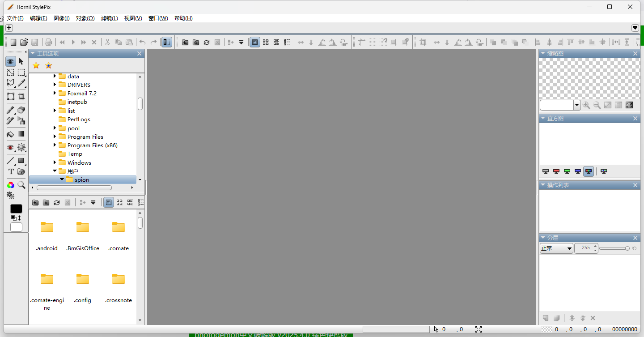This screenshot has height=337, width=644.
Task: Click the Undo arrow icon
Action: pos(143,42)
